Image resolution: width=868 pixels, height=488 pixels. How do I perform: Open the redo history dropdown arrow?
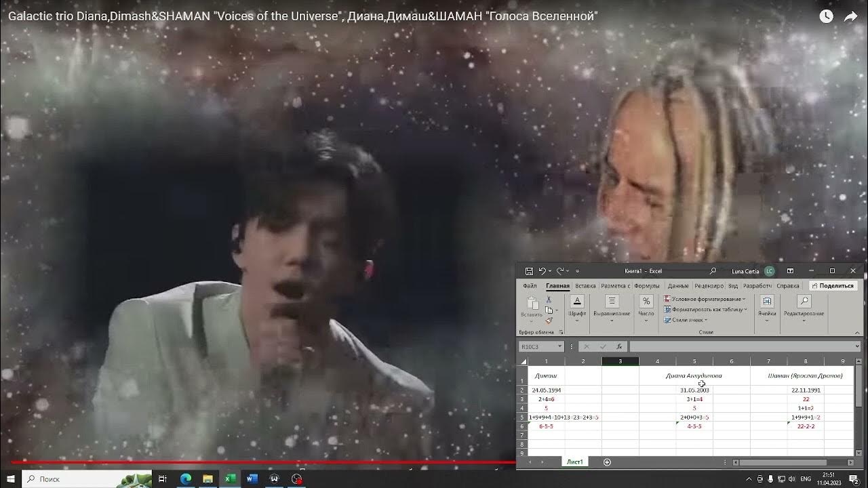click(567, 271)
